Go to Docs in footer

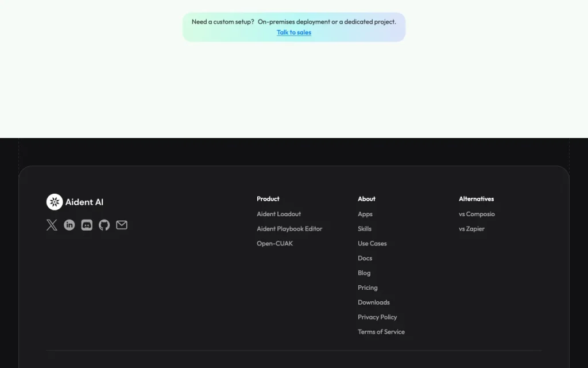click(x=365, y=258)
